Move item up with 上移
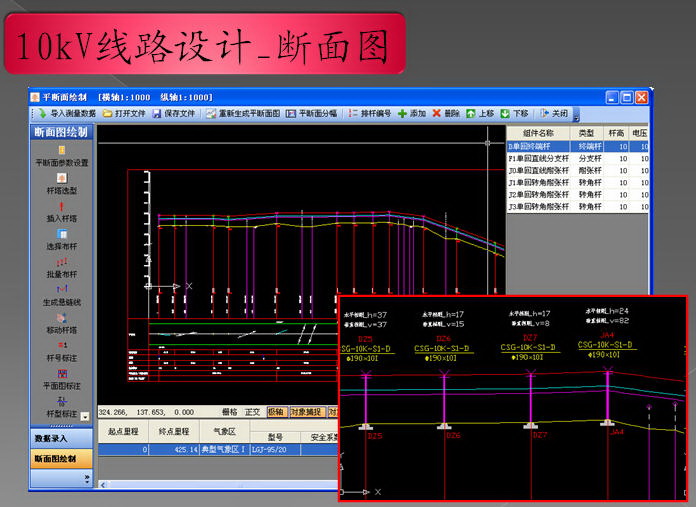The width and height of the screenshot is (696, 507). 480,114
